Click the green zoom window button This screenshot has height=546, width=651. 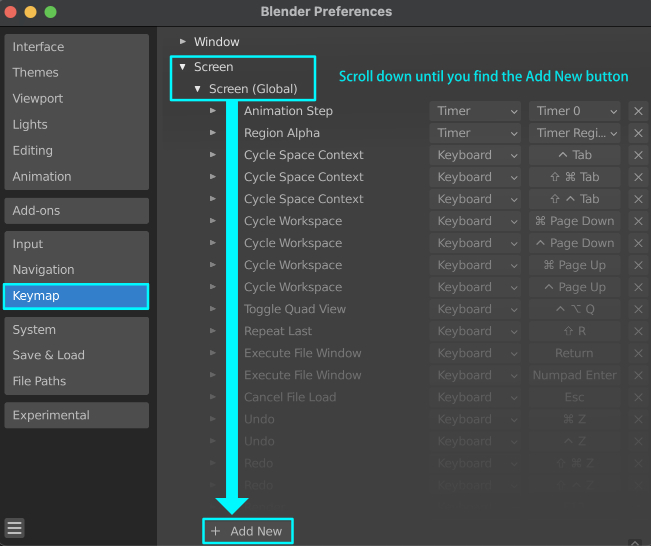coord(50,12)
